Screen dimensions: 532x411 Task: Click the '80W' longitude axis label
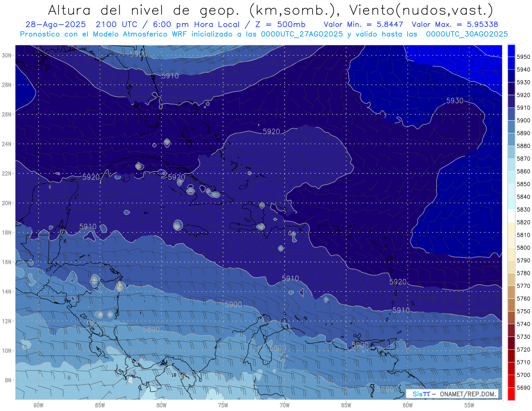click(161, 406)
